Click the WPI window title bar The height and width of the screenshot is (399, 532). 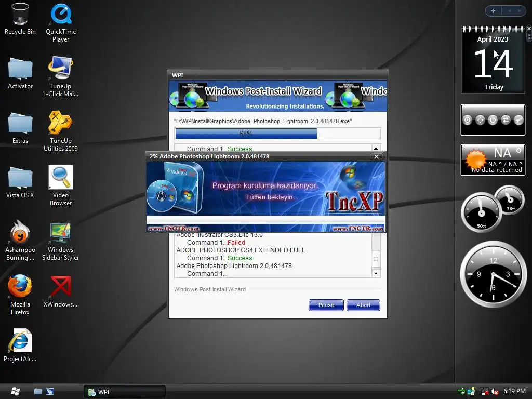(278, 75)
